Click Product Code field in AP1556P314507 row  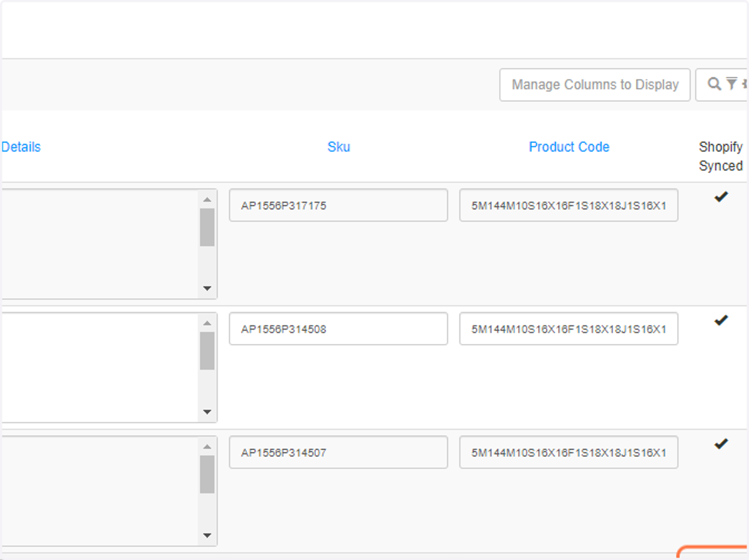[569, 453]
